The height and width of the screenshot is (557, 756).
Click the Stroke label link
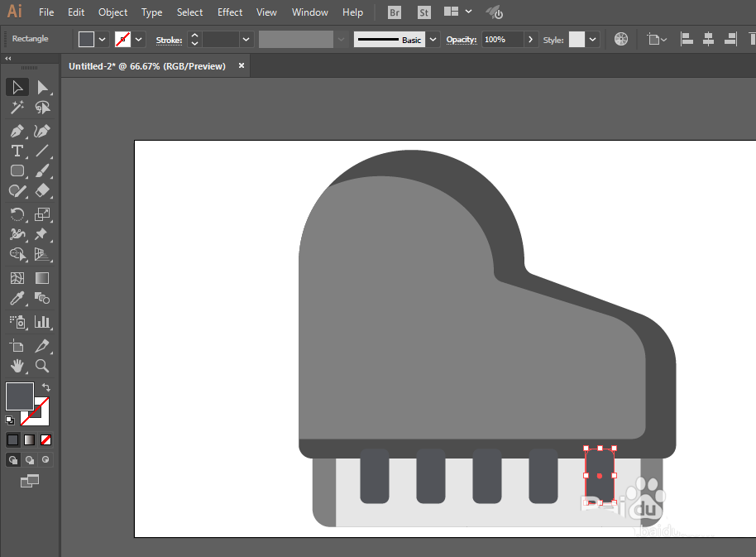[169, 39]
